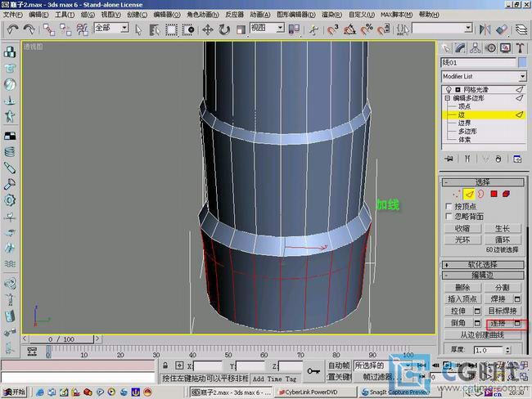
Task: Select the Bind to Space Warp tool
Action: (82, 29)
